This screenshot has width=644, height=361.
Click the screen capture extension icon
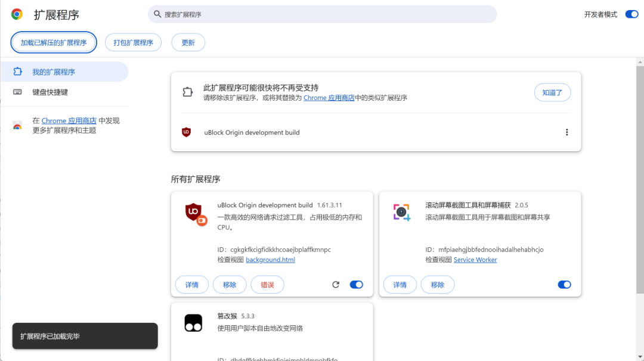(x=402, y=212)
